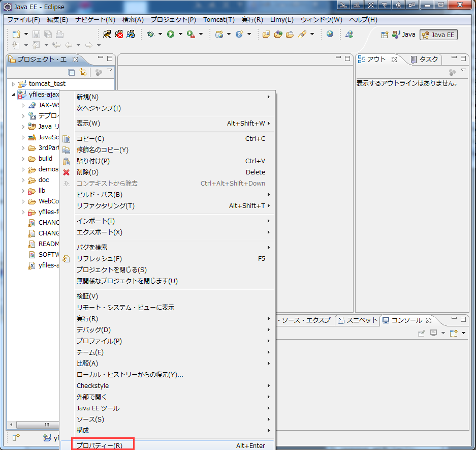
Task: Click the Debug bug icon in toolbar
Action: (x=150, y=34)
